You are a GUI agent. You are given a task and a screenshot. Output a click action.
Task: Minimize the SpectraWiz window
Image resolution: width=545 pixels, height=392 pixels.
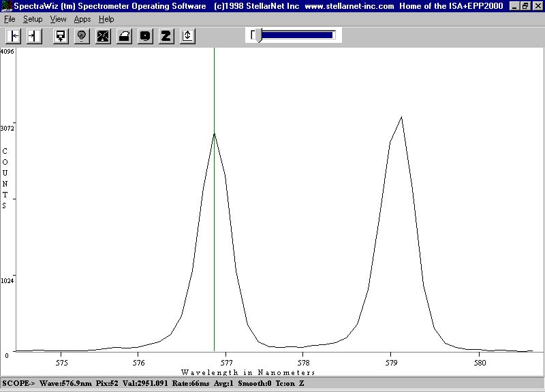click(x=515, y=6)
